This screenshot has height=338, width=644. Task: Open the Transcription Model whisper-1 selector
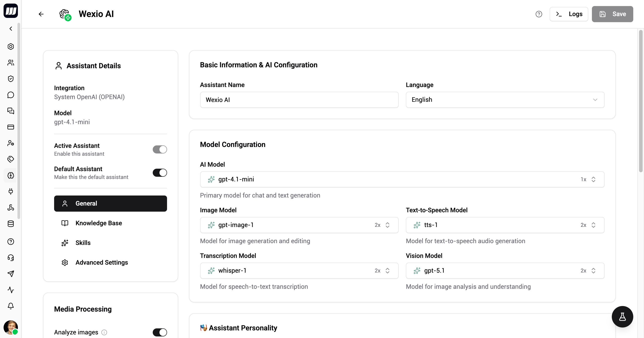(x=299, y=270)
